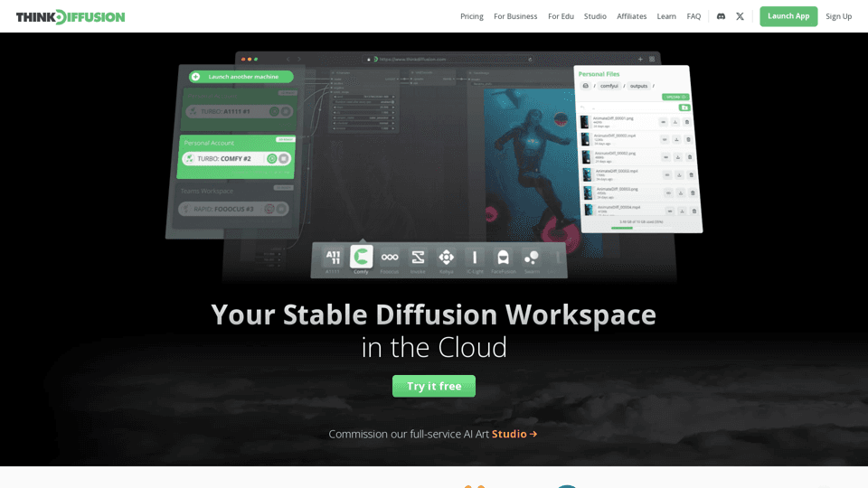Screen dimensions: 868x488
Task: Select the Fooocus app icon in the dock
Action: [x=390, y=258]
